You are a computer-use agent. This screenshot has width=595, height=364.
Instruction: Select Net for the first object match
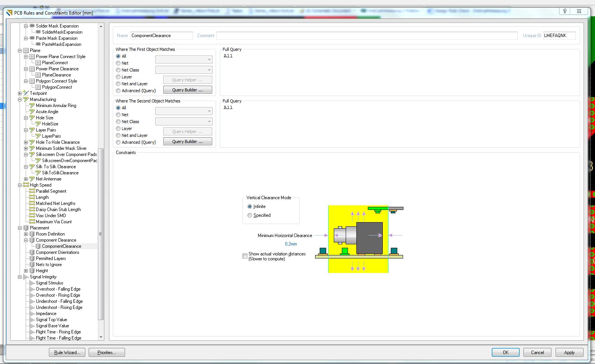[x=118, y=63]
